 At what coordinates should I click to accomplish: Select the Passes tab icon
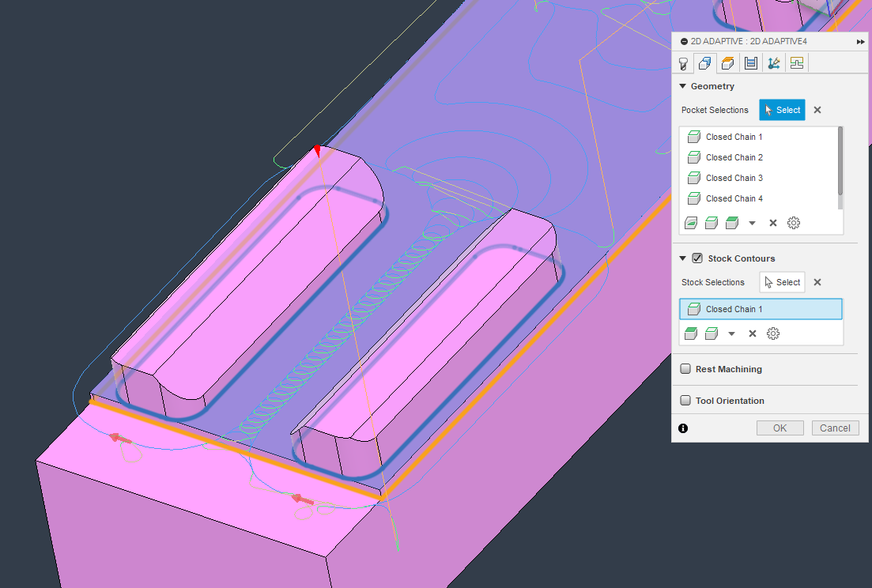750,63
